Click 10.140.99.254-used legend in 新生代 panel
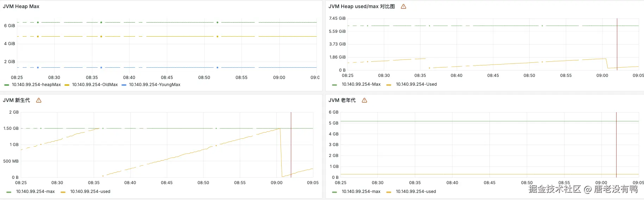The width and height of the screenshot is (644, 200). pos(90,192)
